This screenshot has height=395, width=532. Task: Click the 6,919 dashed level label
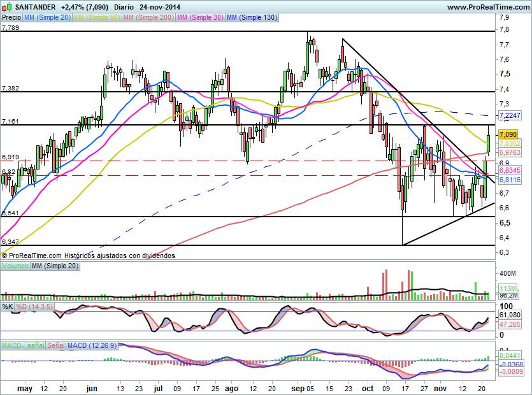point(11,157)
